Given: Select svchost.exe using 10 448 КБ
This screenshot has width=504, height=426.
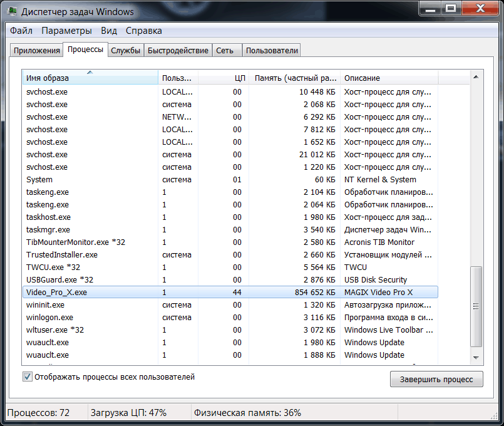Looking at the screenshot, I should point(230,91).
